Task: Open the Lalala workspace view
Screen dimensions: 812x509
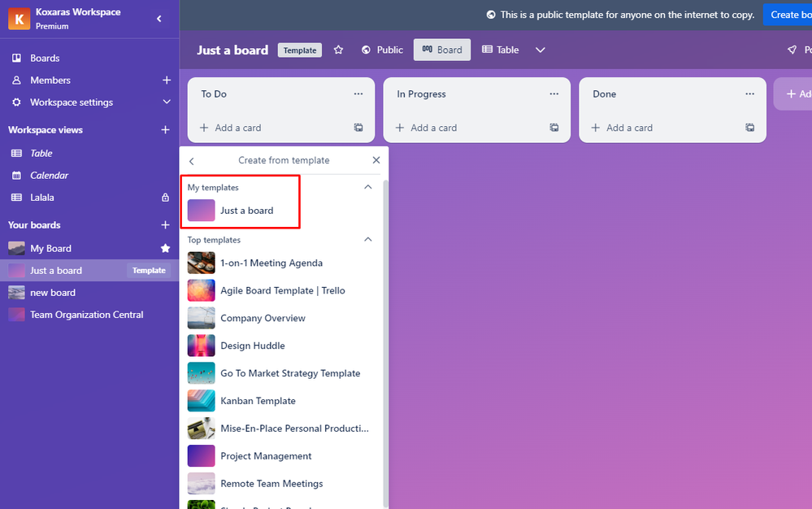Action: pyautogui.click(x=42, y=198)
